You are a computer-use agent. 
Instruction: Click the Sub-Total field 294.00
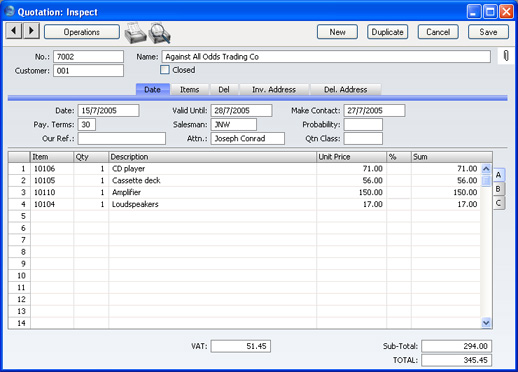click(456, 346)
